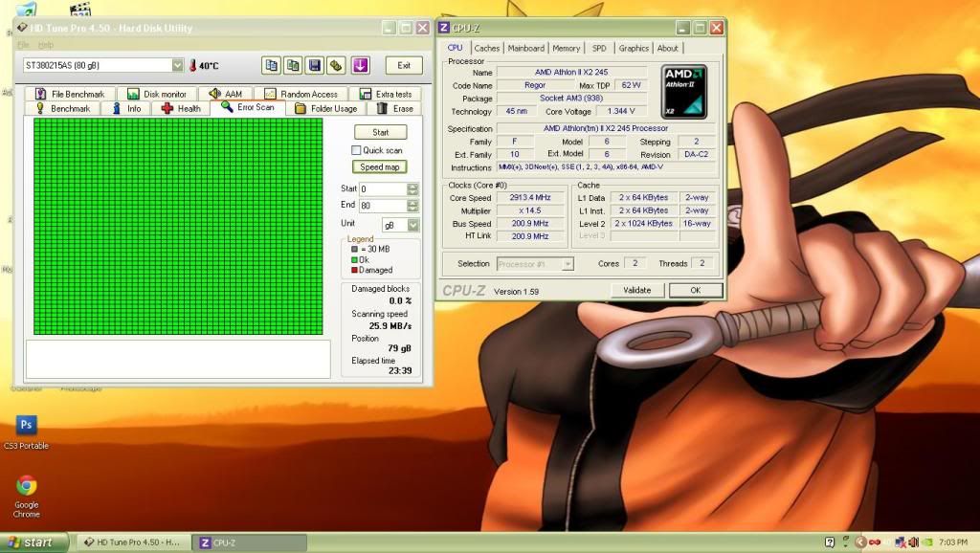
Task: Click the Speed map button
Action: [379, 166]
